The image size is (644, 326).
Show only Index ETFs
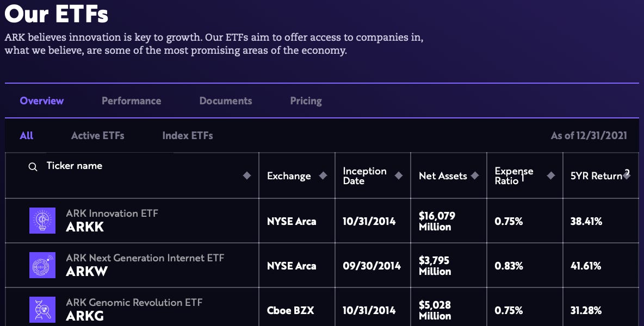[187, 135]
